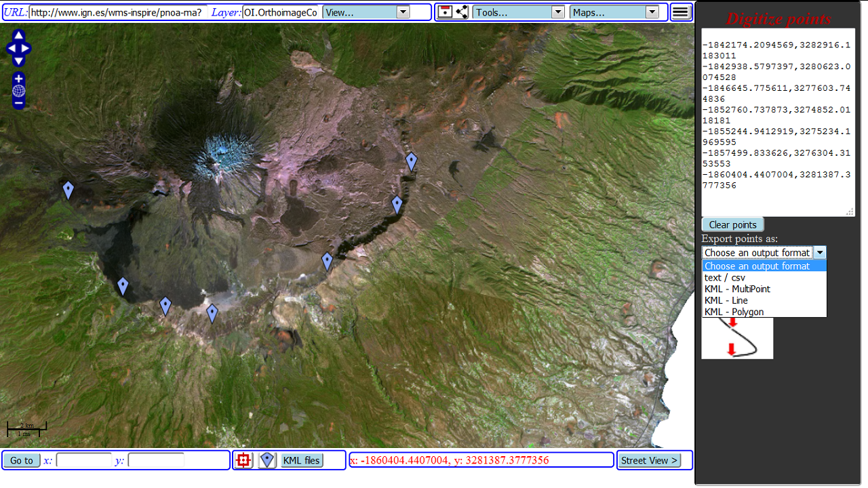Click the share nodes icon in toolbar
The image size is (868, 488).
click(460, 12)
